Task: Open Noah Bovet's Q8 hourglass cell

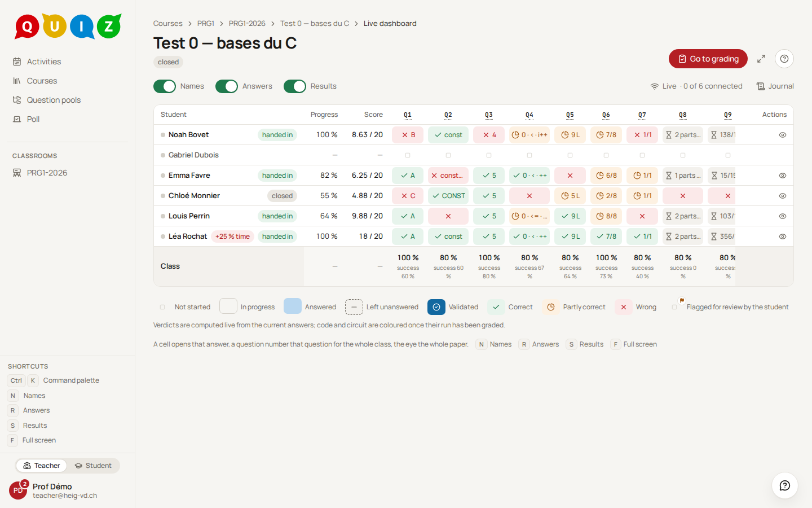Action: (x=683, y=135)
